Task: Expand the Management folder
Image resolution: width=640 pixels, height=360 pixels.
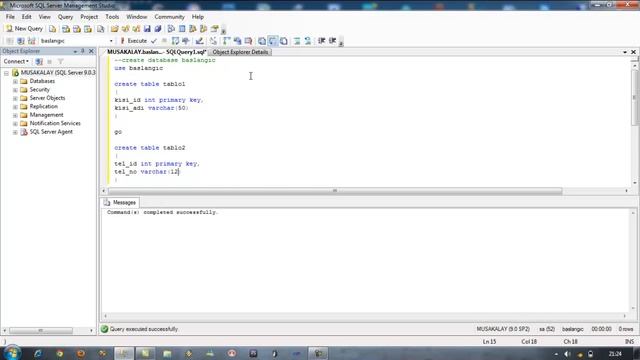Action: click(x=15, y=115)
